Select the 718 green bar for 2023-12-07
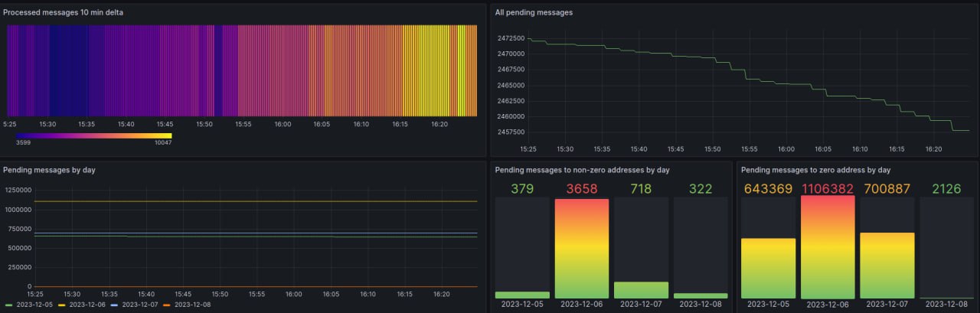Screen dimensions: 980x313 point(642,290)
